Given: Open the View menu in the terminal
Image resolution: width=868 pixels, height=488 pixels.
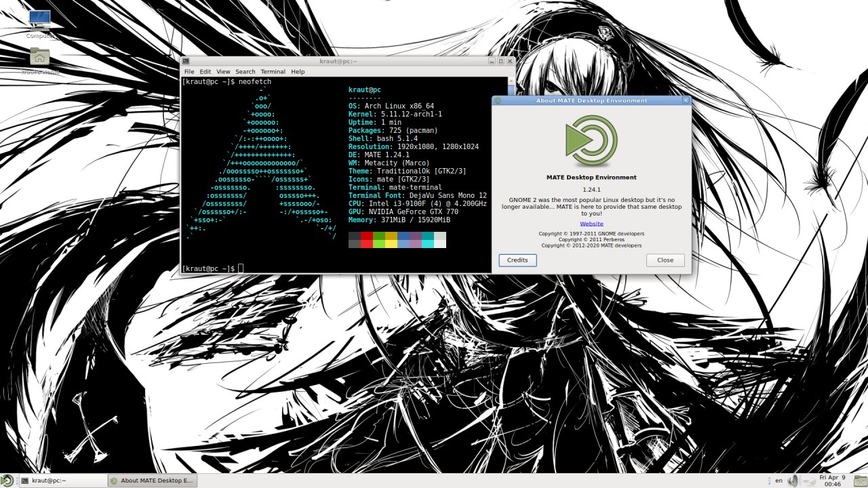Looking at the screenshot, I should (223, 71).
